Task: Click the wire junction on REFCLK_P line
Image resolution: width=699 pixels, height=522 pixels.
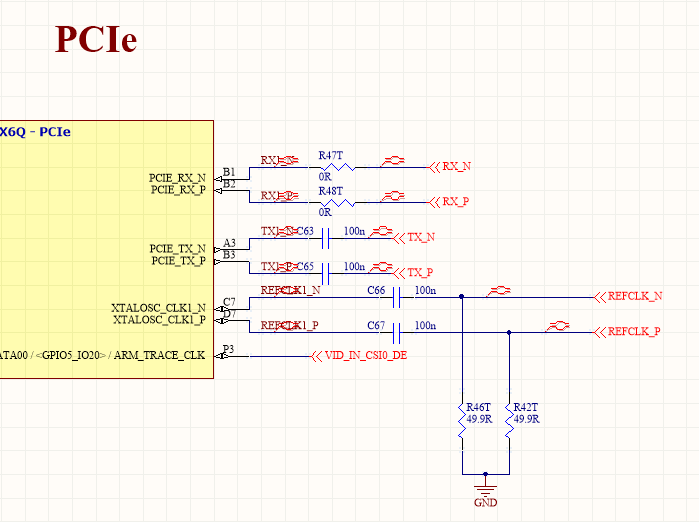Action: pyautogui.click(x=509, y=332)
